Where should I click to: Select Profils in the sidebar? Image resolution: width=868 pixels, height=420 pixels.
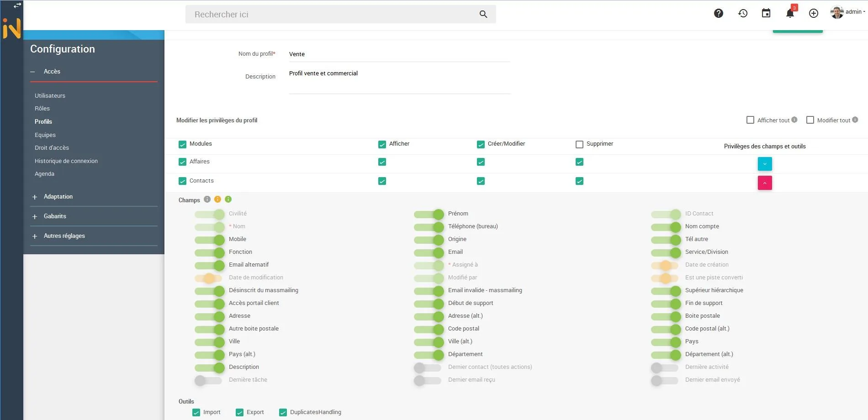coord(43,121)
